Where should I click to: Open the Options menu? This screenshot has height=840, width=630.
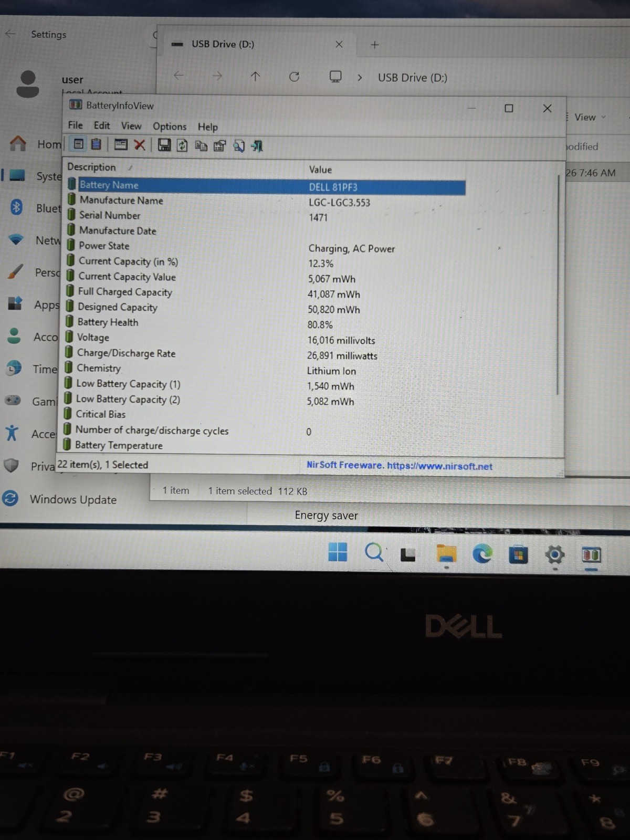click(170, 127)
